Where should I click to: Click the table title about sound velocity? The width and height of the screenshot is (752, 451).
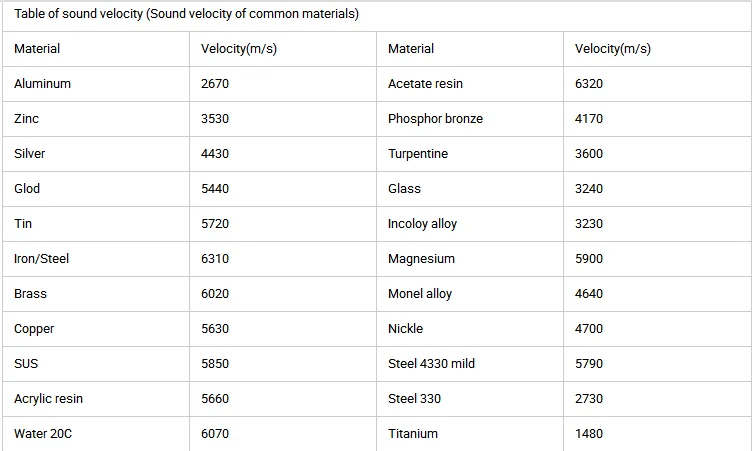click(187, 14)
